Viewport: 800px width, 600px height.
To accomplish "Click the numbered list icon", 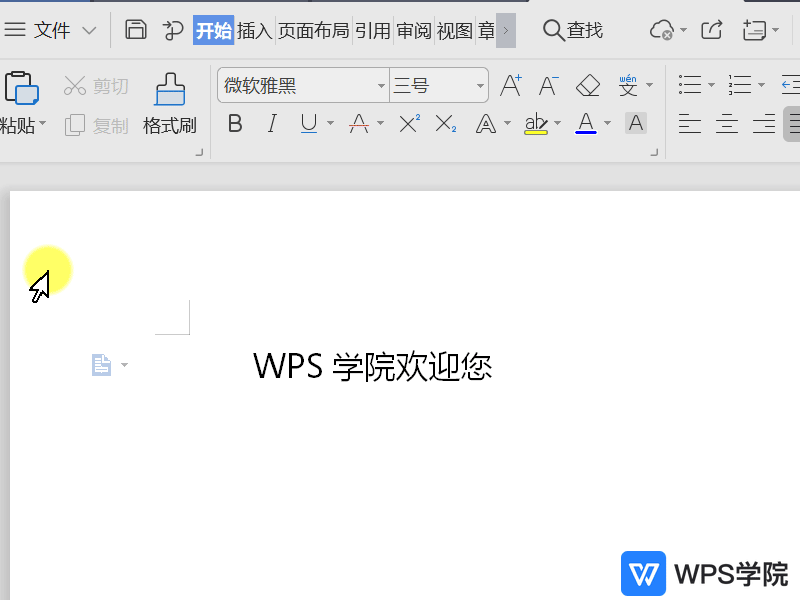I will (x=740, y=85).
